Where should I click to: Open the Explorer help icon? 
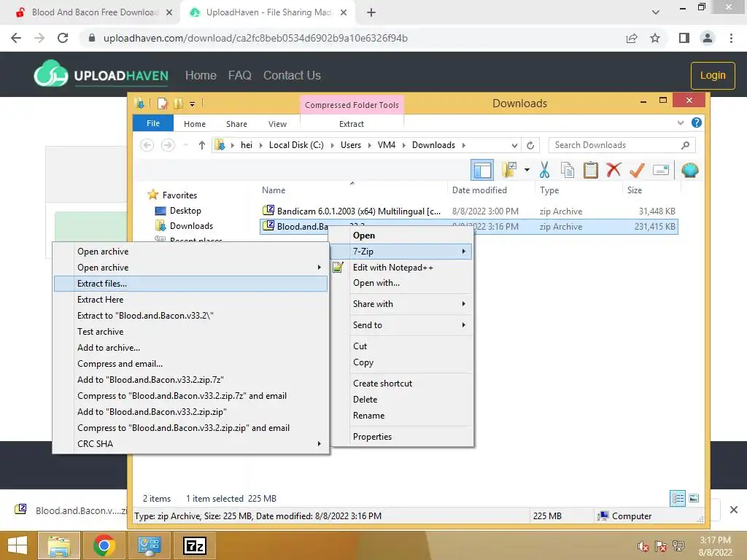(x=697, y=122)
